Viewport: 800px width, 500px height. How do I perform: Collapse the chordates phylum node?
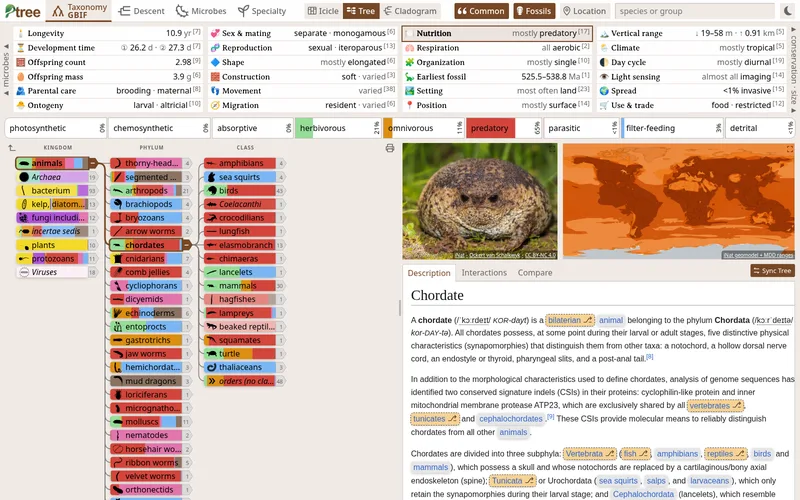[x=187, y=245]
